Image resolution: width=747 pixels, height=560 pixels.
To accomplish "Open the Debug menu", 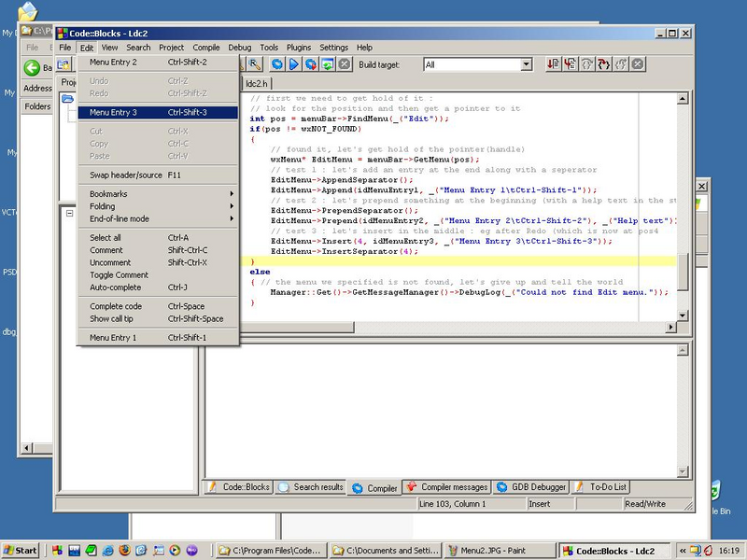I will tap(240, 48).
